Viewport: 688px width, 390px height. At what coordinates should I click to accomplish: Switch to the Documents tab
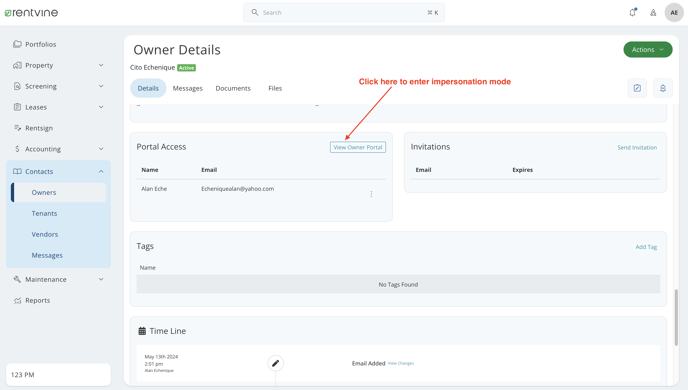pyautogui.click(x=233, y=88)
